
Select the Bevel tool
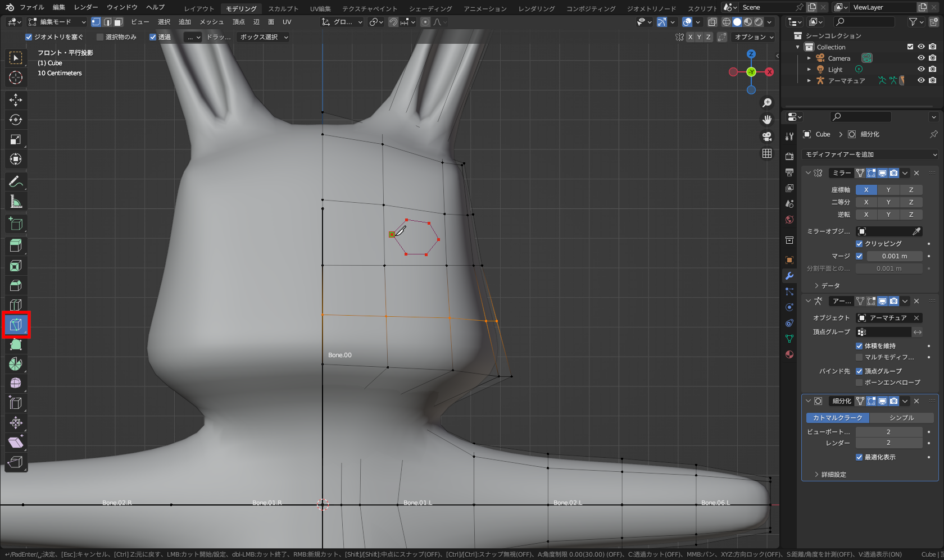(x=16, y=285)
